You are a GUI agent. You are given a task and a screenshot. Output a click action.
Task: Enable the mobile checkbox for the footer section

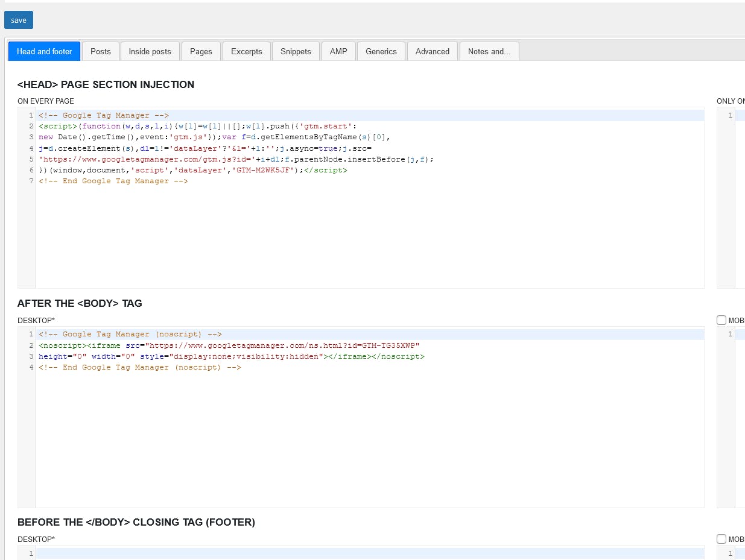coord(721,539)
